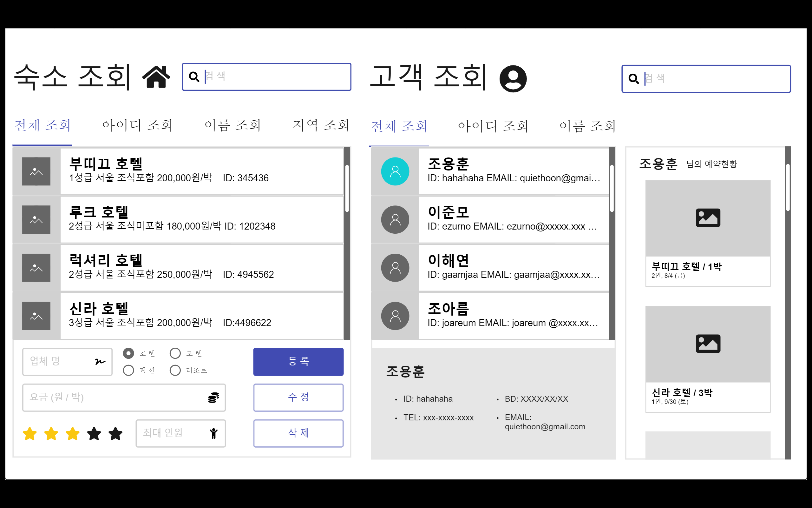Set rating to four stars

click(94, 433)
